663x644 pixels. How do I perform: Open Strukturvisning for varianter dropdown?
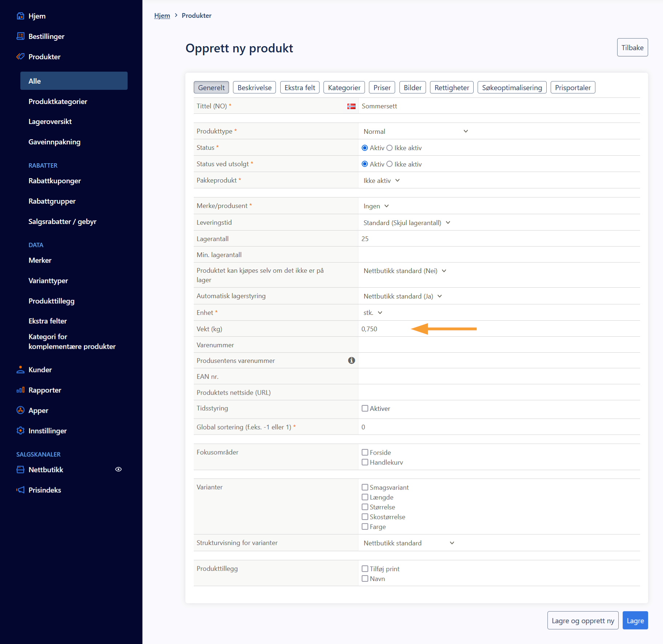(409, 543)
